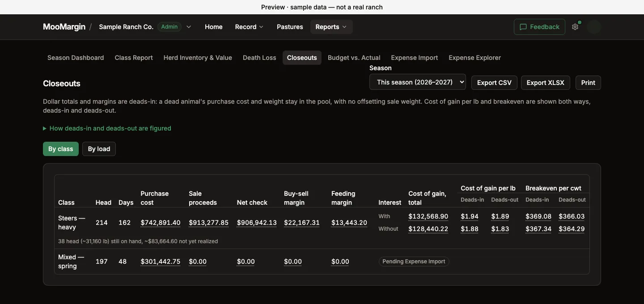Screen dimensions: 644x304
Task: Click breakeven value $369.08
Action: [x=538, y=216]
